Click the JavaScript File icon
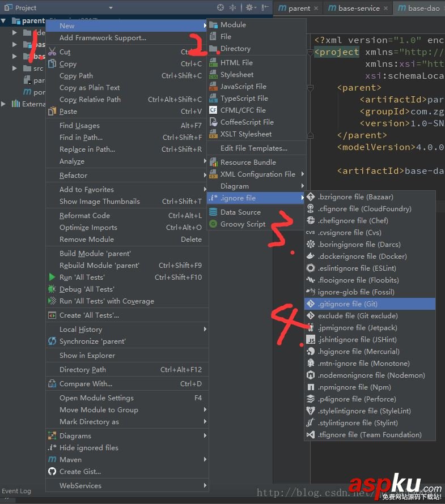 (x=213, y=87)
